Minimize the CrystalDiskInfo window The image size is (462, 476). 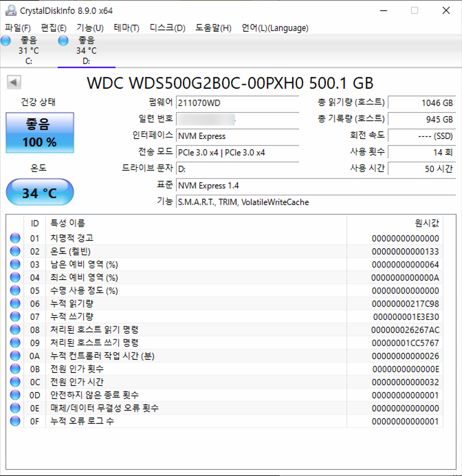click(383, 10)
